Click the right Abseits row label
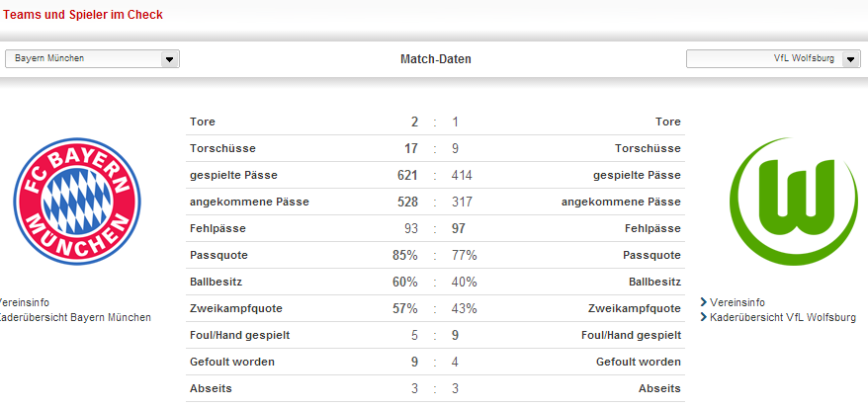 pos(659,388)
